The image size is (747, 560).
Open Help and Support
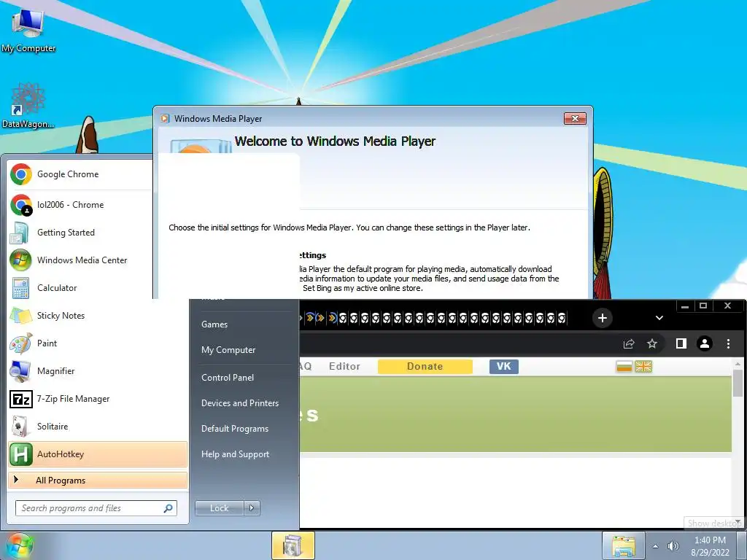coord(245,454)
